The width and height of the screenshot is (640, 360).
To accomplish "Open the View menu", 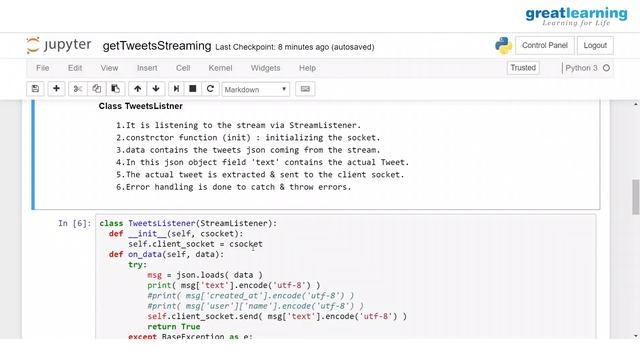I will tap(109, 68).
